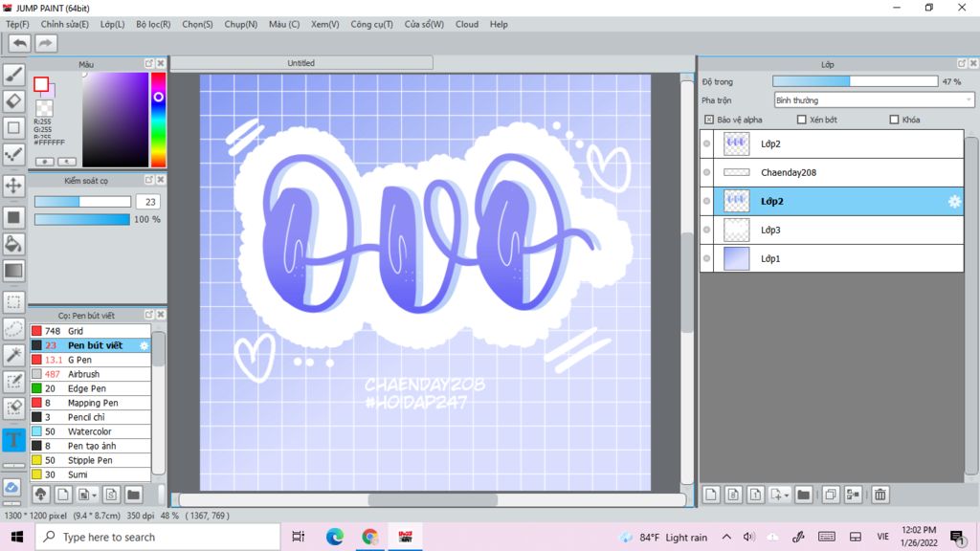Toggle visibility of Lớp1 layer
The width and height of the screenshot is (980, 551).
point(707,258)
